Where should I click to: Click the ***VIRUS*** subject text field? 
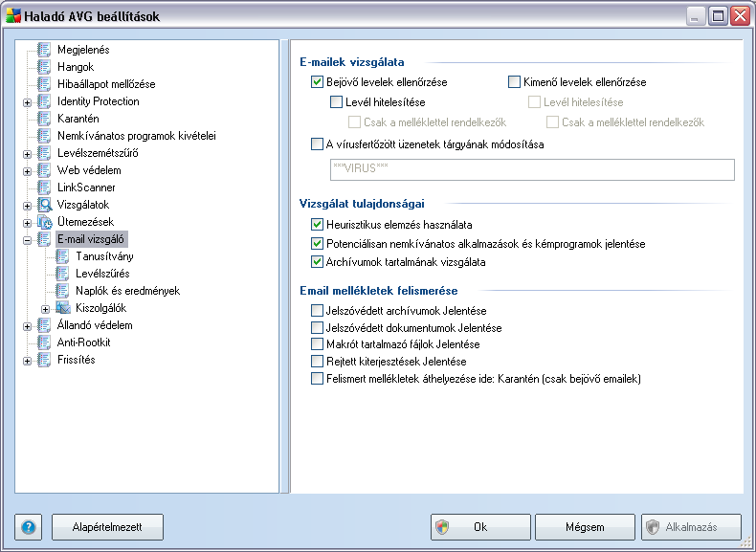532,169
